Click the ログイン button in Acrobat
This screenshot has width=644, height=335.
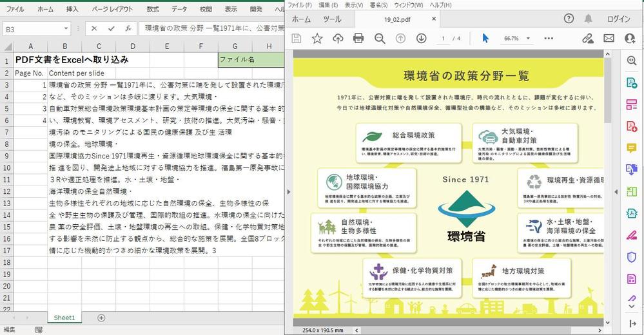tap(618, 19)
